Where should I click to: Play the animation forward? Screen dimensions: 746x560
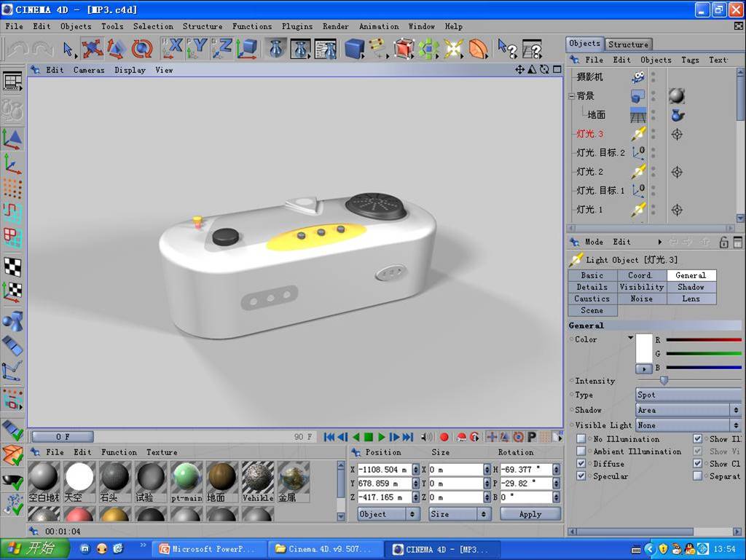382,437
